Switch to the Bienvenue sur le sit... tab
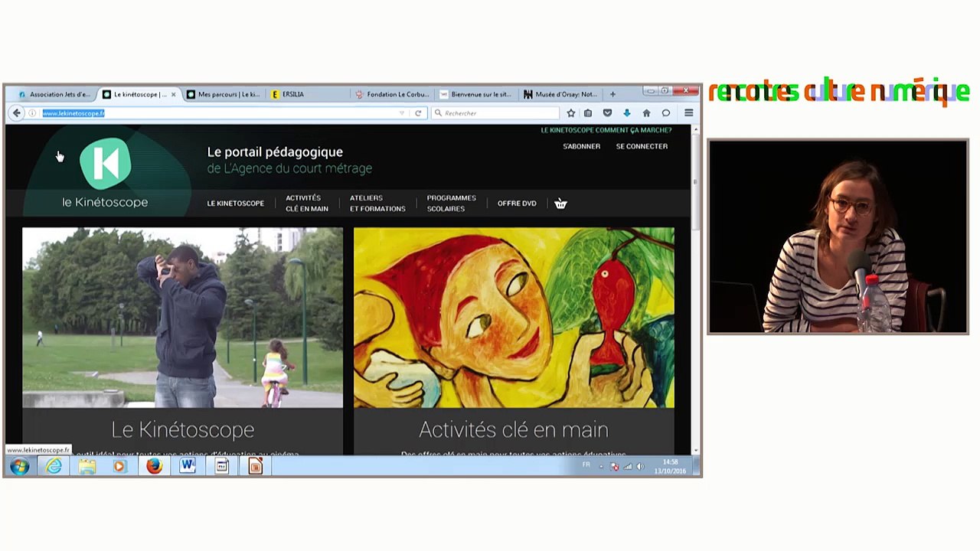The width and height of the screenshot is (980, 551). coord(475,94)
